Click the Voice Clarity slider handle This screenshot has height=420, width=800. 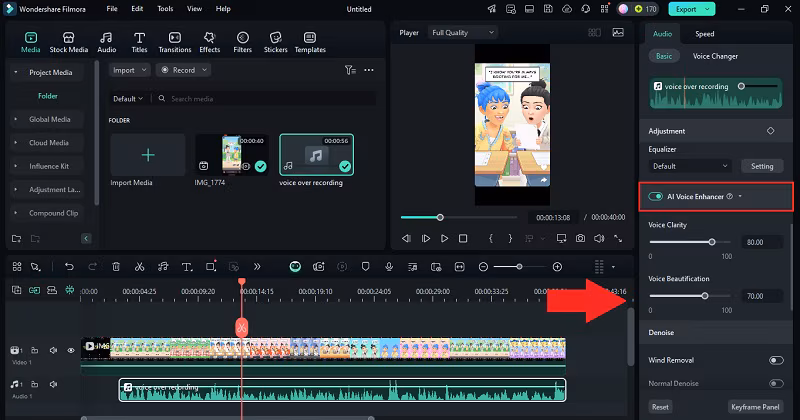point(712,242)
